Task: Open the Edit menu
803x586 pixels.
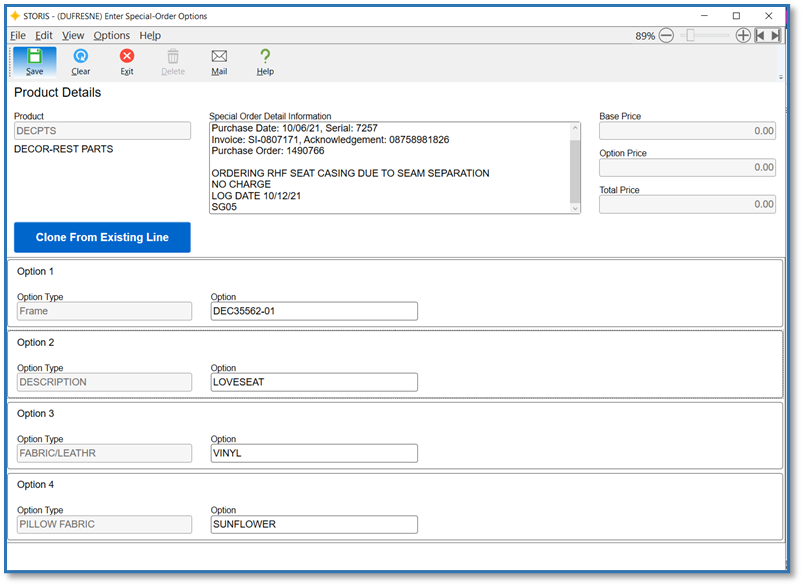Action: pos(44,35)
